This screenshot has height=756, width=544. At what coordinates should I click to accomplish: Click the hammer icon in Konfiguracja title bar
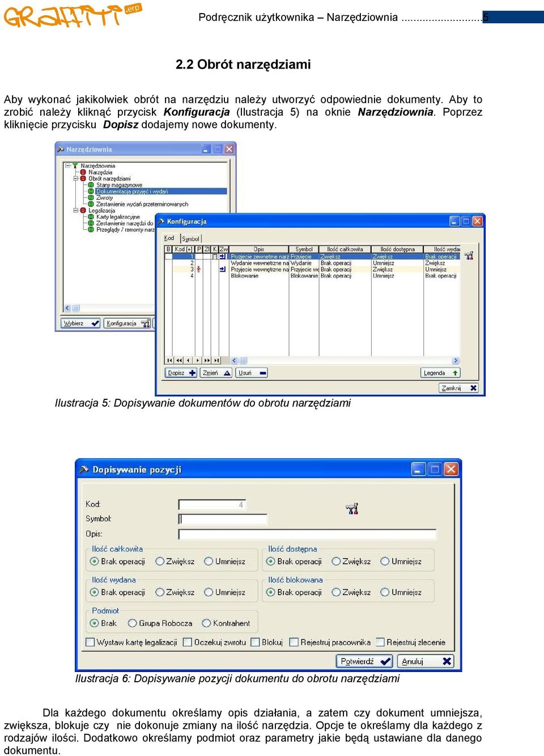pyautogui.click(x=161, y=221)
